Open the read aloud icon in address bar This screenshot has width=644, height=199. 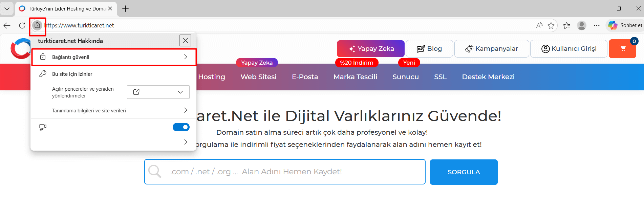[x=539, y=25]
